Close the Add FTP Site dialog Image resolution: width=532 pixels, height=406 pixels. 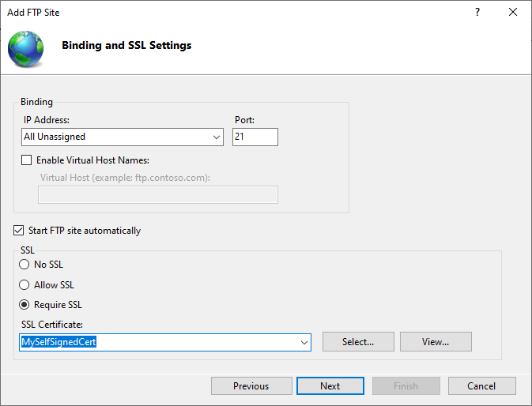coord(514,13)
